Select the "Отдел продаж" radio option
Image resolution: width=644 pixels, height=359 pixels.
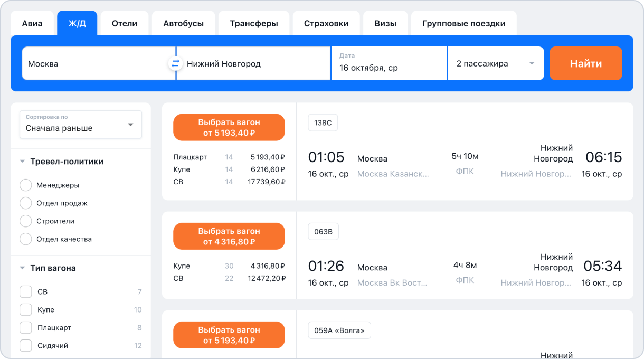click(x=26, y=203)
